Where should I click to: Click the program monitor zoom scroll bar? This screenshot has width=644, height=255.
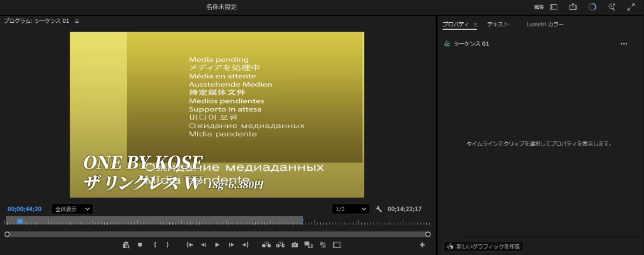217,234
